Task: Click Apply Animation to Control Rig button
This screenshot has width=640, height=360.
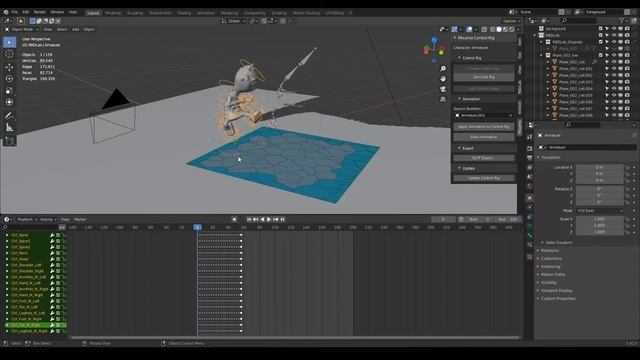Action: coord(484,127)
